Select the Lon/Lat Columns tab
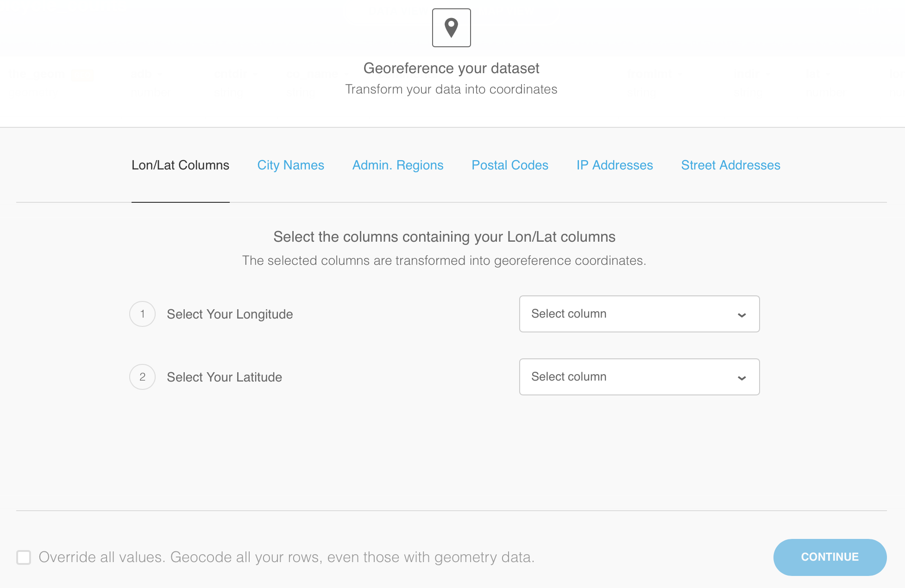 pos(180,165)
